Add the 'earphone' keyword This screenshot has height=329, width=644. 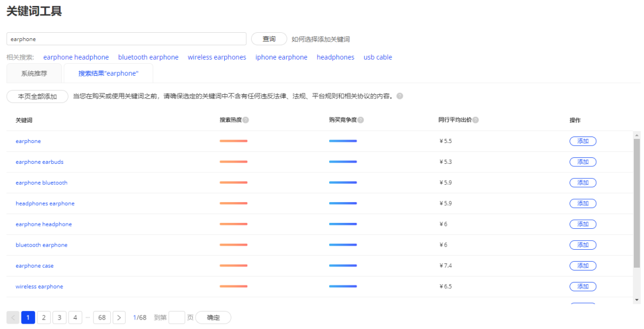coord(583,141)
